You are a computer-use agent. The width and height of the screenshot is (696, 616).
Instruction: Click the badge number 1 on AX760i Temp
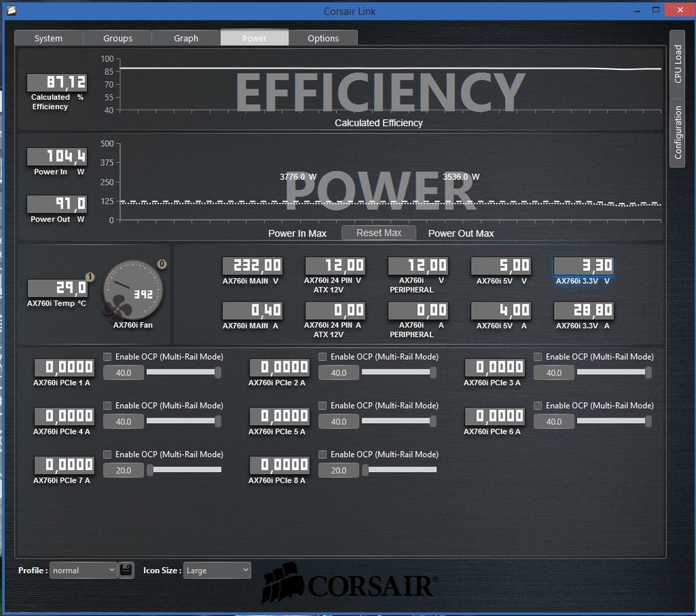90,276
